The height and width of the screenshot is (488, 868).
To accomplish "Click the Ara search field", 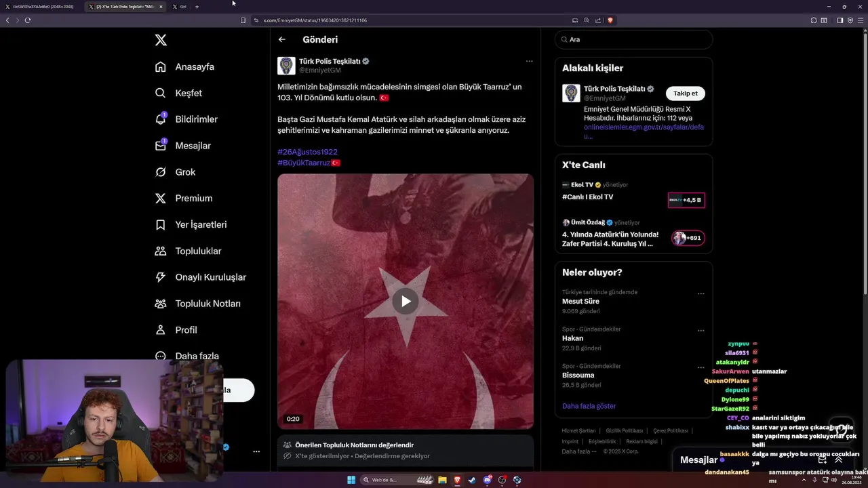I will [633, 39].
